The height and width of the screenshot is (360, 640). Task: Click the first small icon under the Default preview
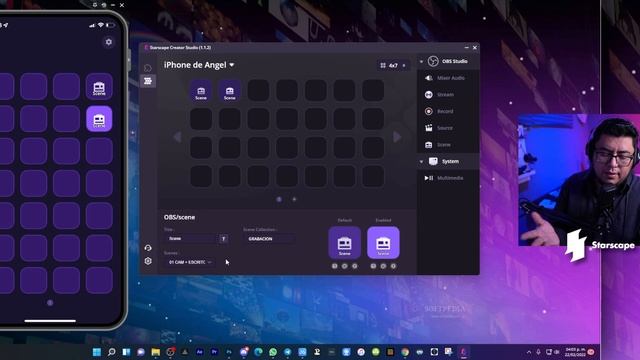click(x=335, y=266)
